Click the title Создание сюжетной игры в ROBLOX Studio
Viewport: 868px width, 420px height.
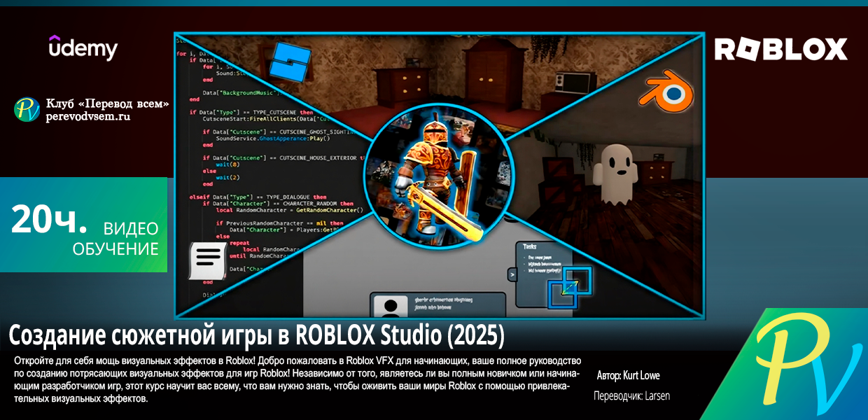pyautogui.click(x=256, y=336)
